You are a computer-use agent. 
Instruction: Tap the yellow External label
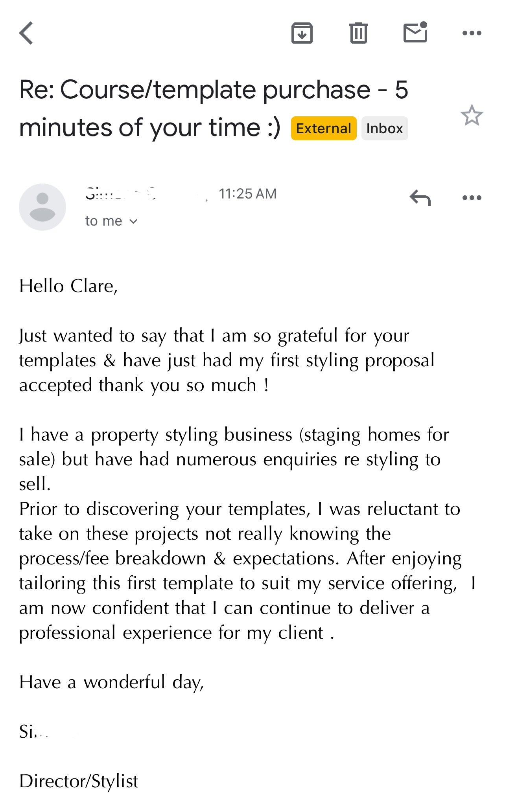click(x=323, y=128)
